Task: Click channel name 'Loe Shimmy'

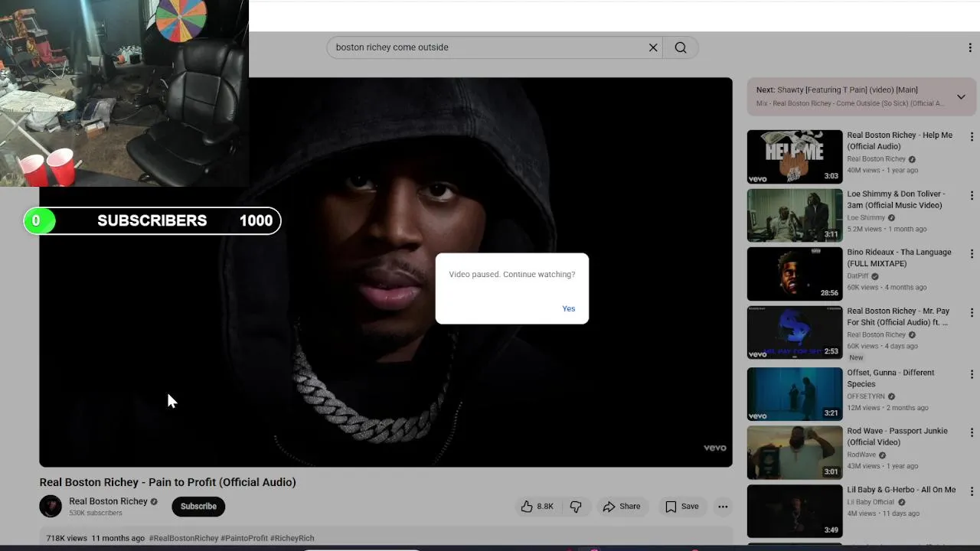Action: click(866, 218)
